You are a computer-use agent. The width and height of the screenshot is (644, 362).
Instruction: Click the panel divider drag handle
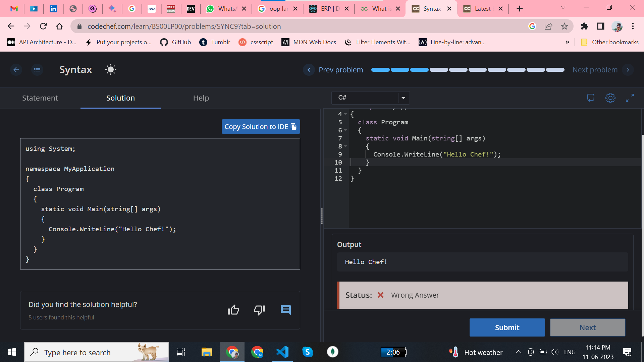point(322,216)
